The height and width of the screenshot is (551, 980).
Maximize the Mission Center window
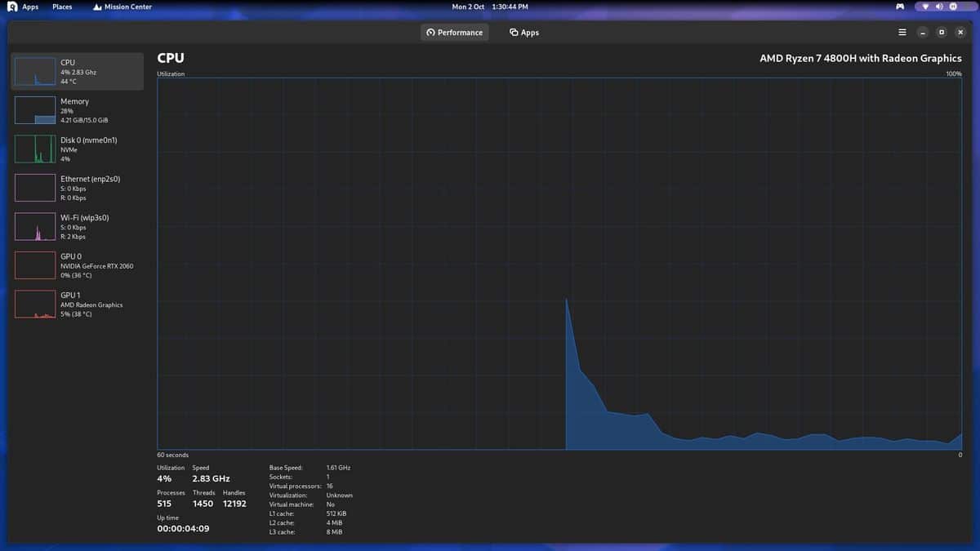point(942,33)
